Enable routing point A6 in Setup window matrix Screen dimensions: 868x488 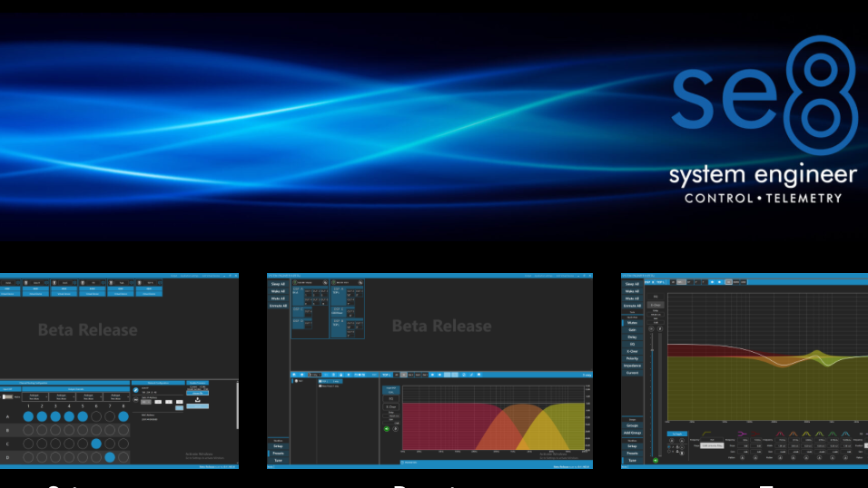[96, 416]
